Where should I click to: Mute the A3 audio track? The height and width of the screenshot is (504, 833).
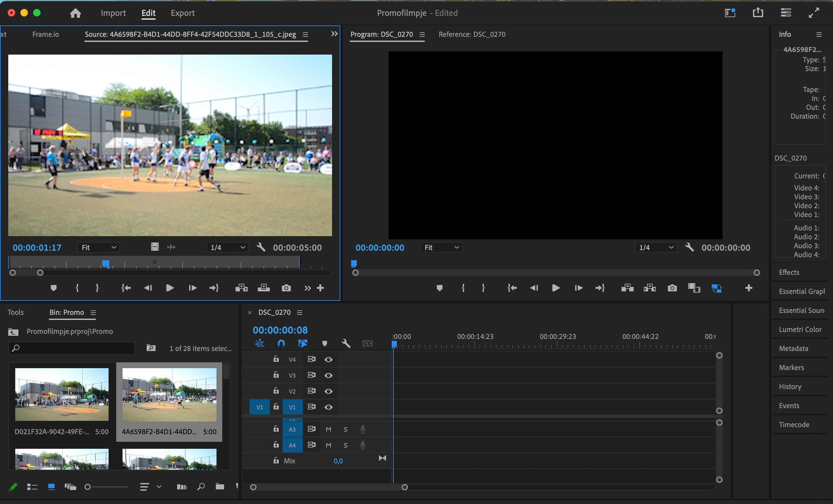point(328,429)
